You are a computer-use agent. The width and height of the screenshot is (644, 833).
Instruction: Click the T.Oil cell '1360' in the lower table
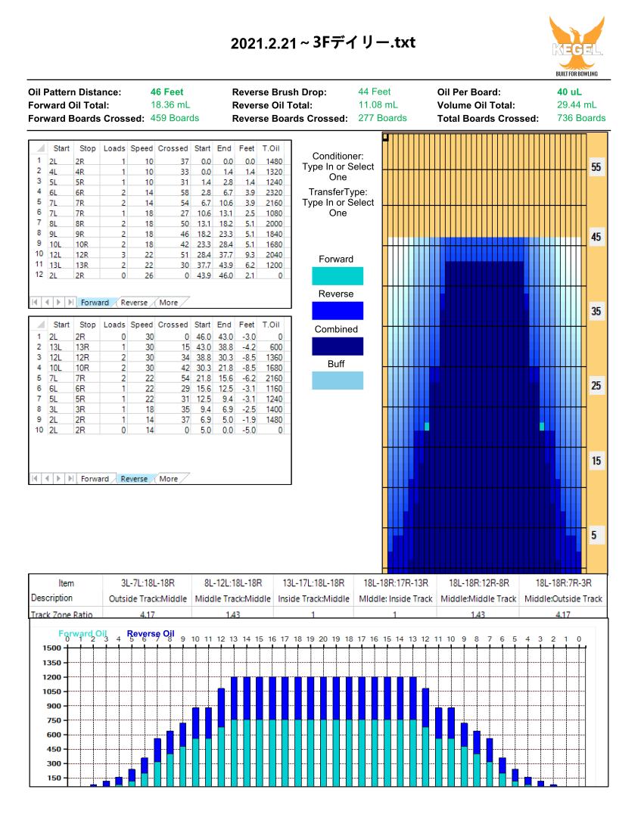pyautogui.click(x=274, y=358)
